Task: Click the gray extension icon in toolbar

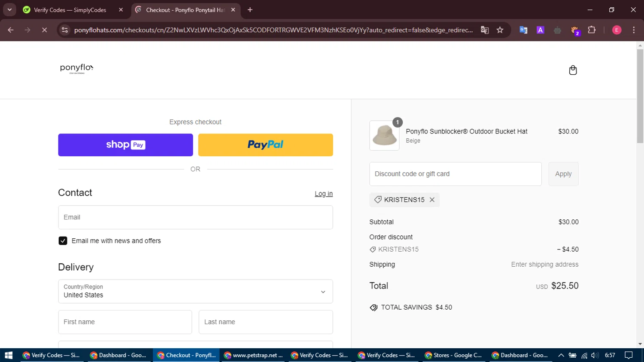Action: coord(557,30)
